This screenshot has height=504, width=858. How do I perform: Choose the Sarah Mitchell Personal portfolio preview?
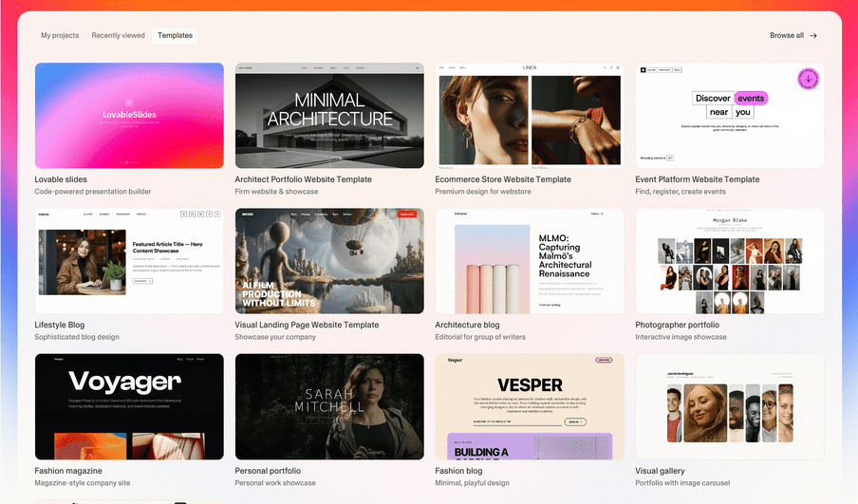(x=329, y=406)
